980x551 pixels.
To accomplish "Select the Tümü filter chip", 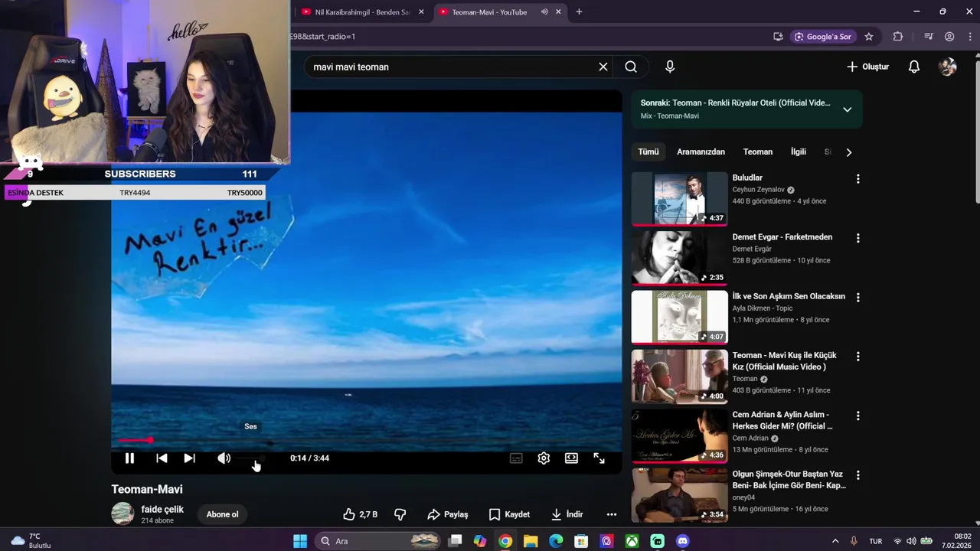I will click(648, 152).
